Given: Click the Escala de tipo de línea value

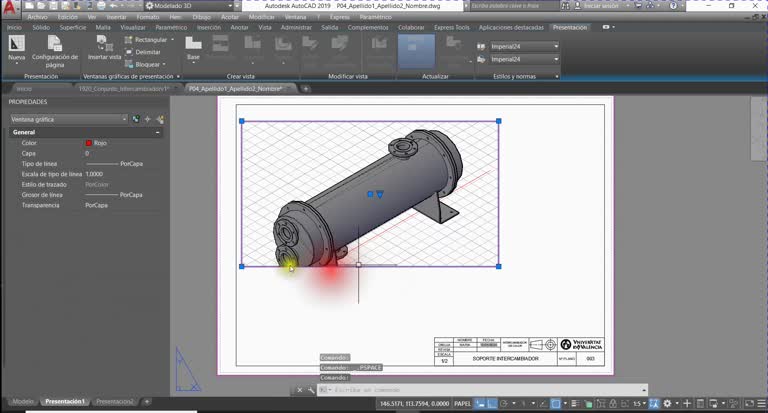Looking at the screenshot, I should (94, 174).
